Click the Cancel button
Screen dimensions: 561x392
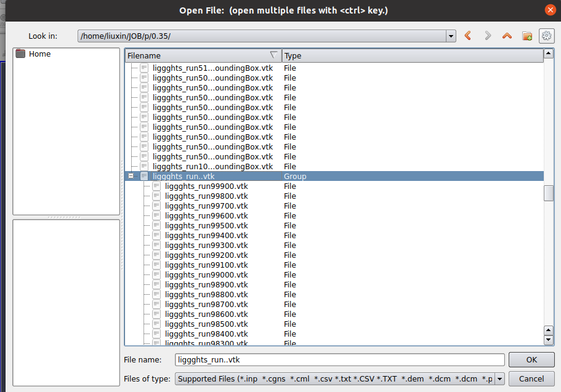coord(531,378)
